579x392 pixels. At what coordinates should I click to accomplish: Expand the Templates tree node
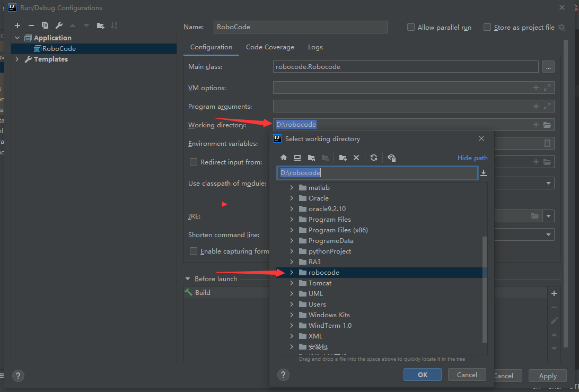pos(17,59)
